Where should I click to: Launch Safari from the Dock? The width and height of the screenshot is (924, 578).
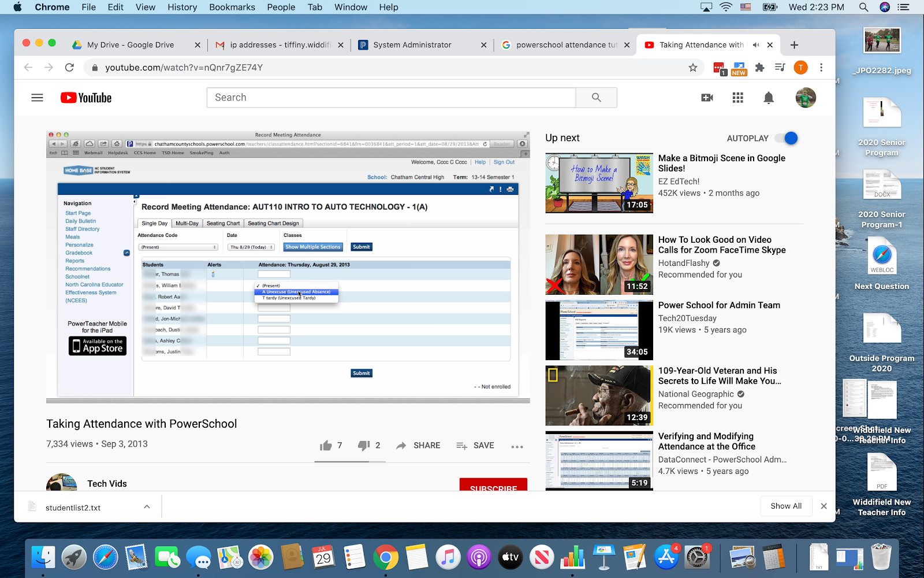pyautogui.click(x=105, y=557)
